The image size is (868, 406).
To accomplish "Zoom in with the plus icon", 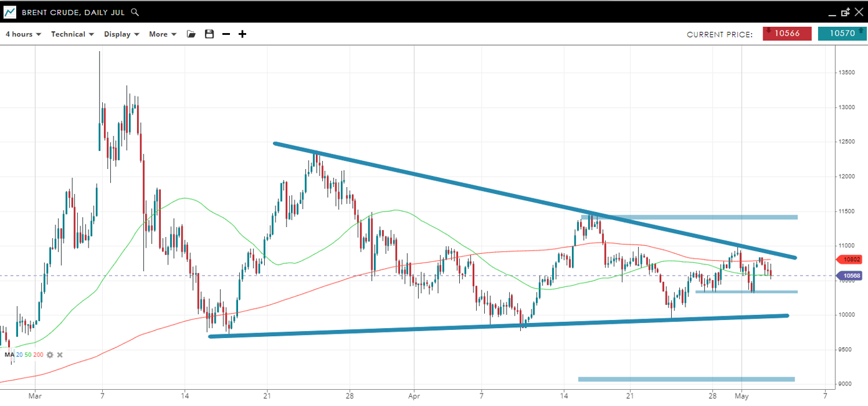I will coord(242,34).
